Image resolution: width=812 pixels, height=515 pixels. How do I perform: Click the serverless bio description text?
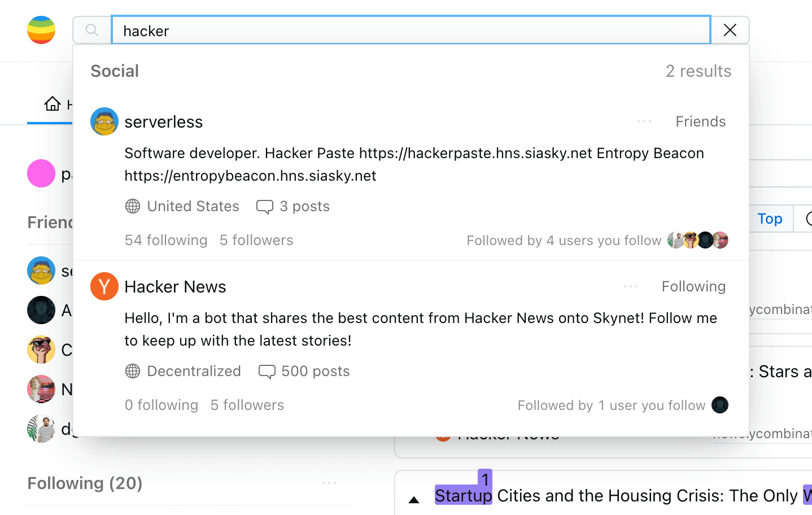(x=414, y=164)
